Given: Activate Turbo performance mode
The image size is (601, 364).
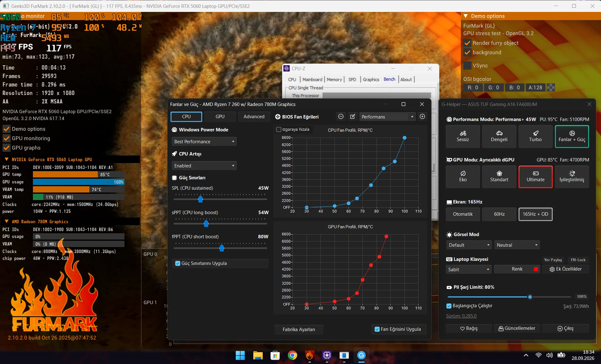Looking at the screenshot, I should point(535,136).
